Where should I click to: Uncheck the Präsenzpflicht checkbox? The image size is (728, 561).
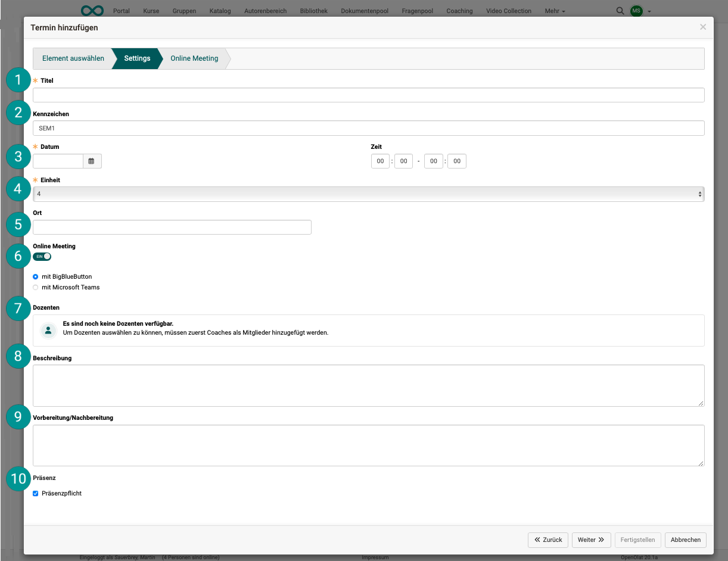pyautogui.click(x=35, y=493)
